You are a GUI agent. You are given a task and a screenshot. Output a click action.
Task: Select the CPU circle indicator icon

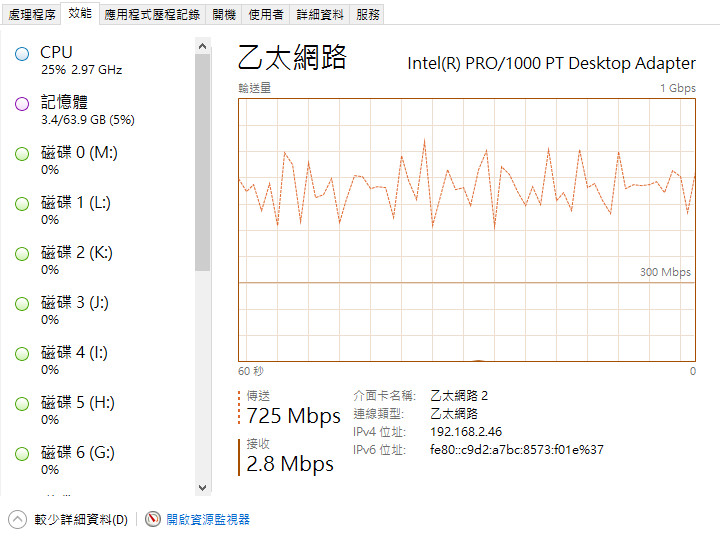22,54
